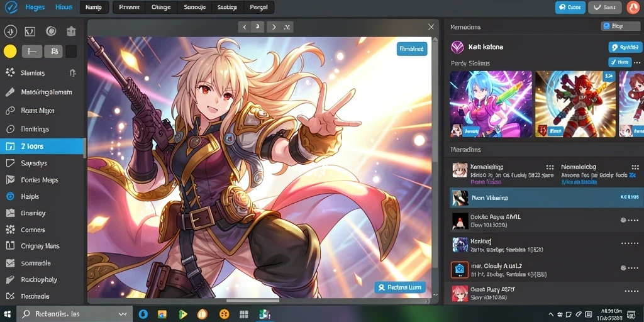The image size is (644, 322).
Task: Click the tag icon beside Sayadys
Action: (x=10, y=163)
